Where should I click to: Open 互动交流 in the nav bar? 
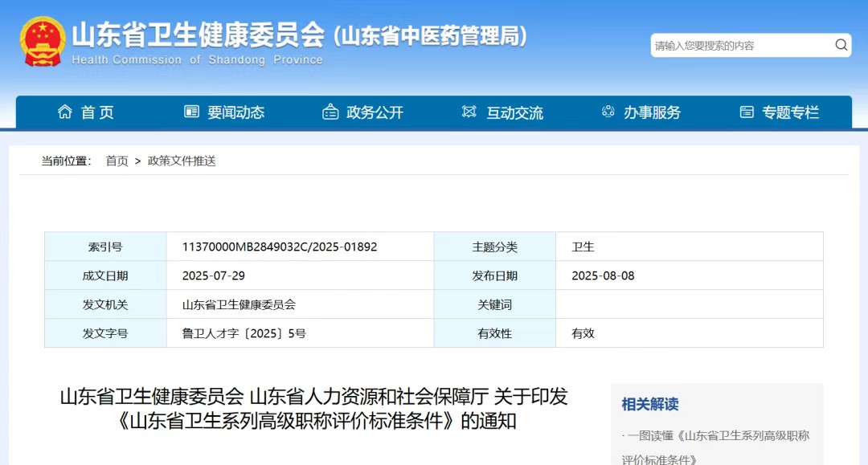point(514,112)
